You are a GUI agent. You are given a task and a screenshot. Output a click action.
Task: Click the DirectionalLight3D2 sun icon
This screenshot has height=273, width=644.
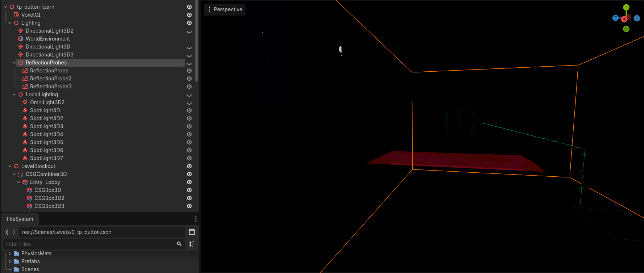[21, 31]
